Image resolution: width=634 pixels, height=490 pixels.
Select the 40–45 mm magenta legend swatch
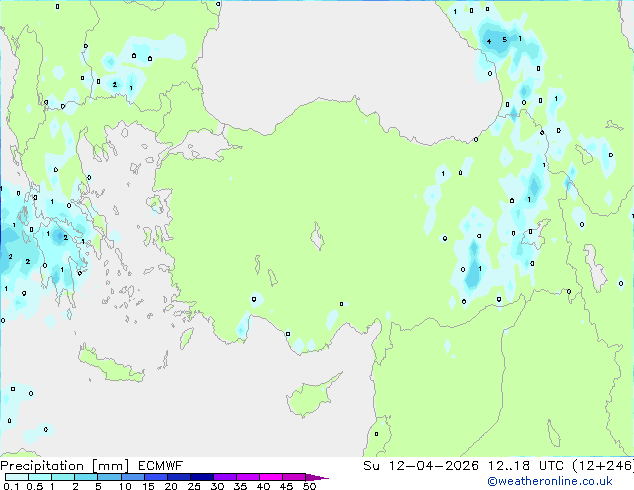point(271,477)
